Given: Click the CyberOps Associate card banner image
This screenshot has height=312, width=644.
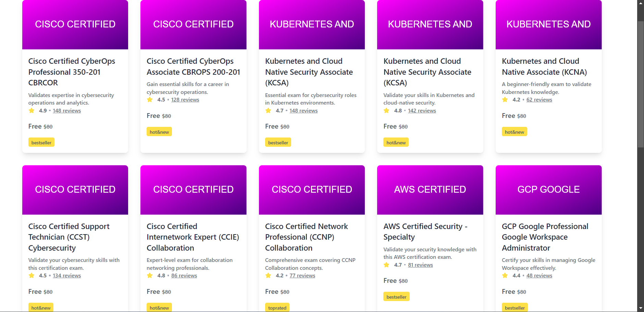Looking at the screenshot, I should pos(193,25).
